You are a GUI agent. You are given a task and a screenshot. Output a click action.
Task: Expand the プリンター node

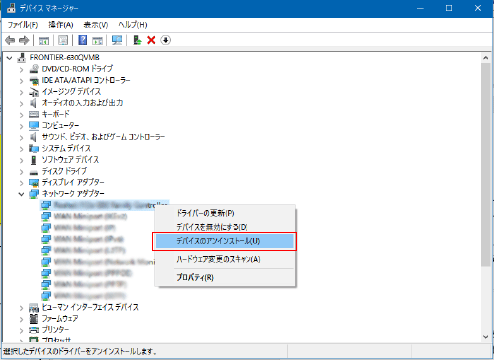[22, 330]
